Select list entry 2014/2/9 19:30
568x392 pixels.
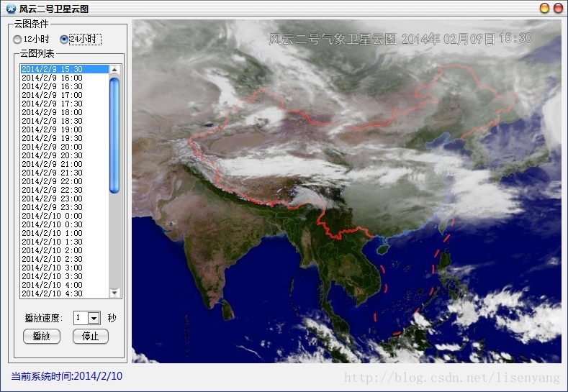[65, 138]
